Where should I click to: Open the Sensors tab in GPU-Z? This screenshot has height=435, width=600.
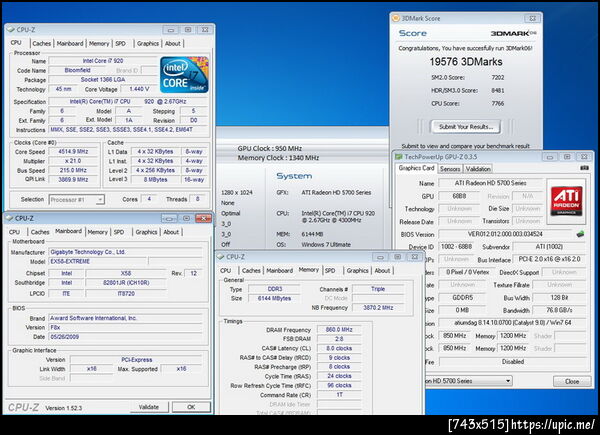pyautogui.click(x=450, y=169)
